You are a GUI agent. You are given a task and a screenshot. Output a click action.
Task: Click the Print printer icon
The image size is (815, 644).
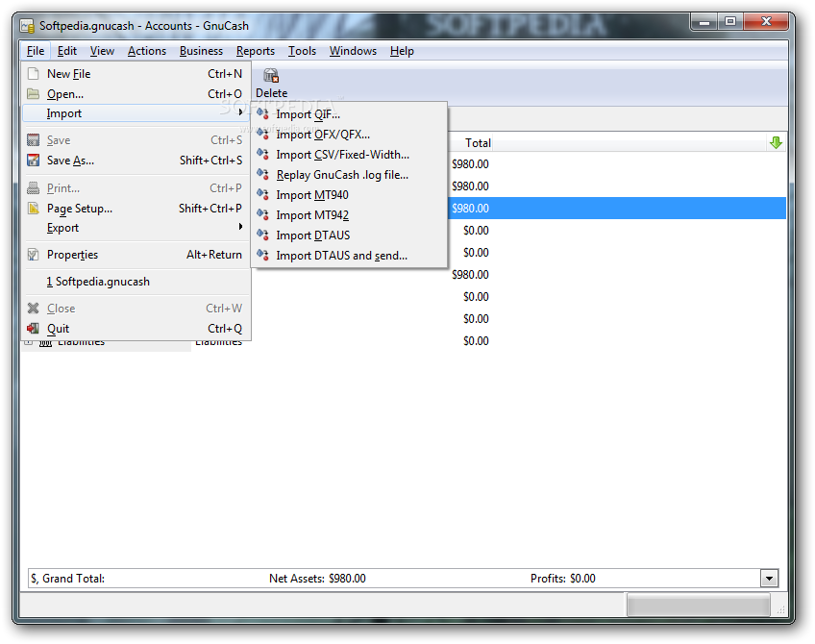click(34, 187)
